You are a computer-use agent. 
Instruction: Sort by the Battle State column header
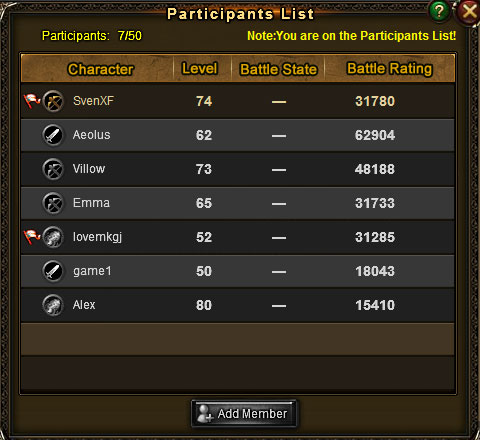click(x=278, y=69)
